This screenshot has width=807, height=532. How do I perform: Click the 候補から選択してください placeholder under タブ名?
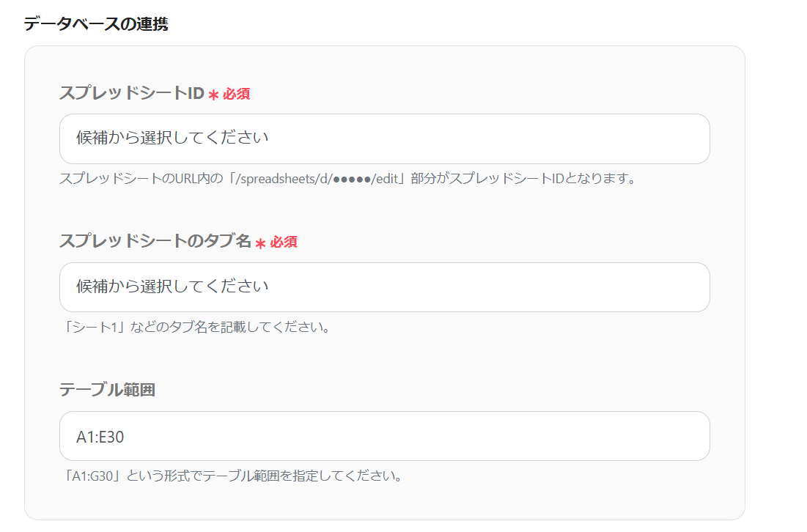pyautogui.click(x=172, y=286)
